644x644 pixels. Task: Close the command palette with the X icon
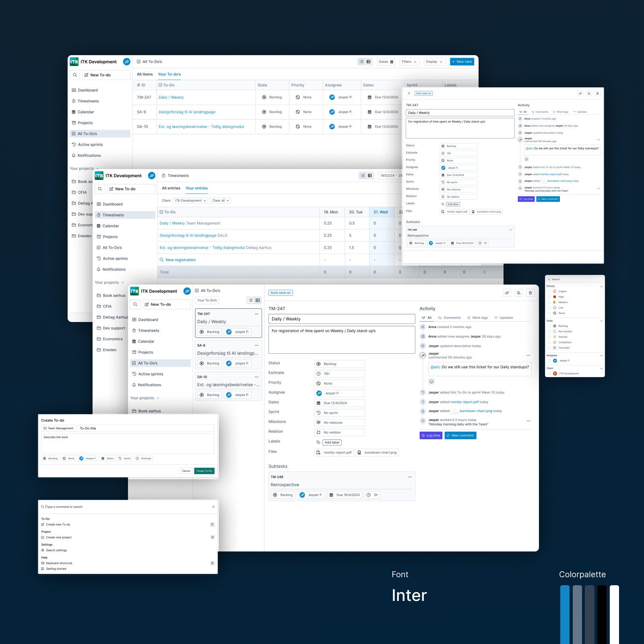[x=213, y=507]
